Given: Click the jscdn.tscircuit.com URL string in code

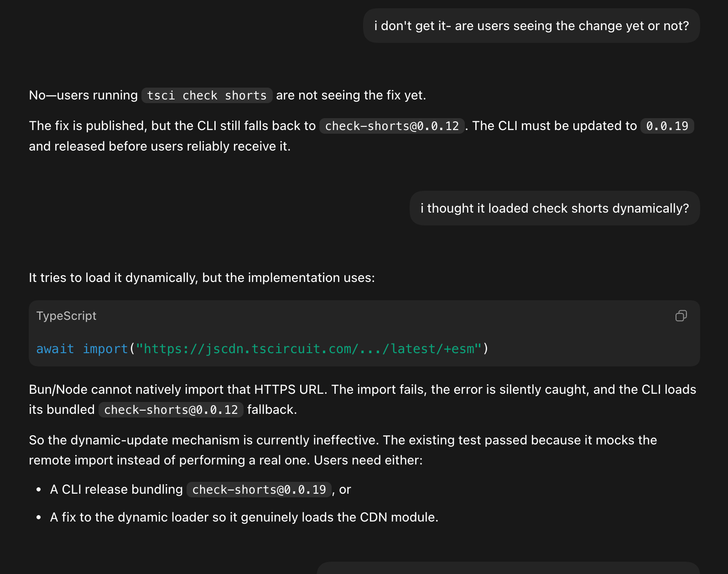Looking at the screenshot, I should point(309,349).
